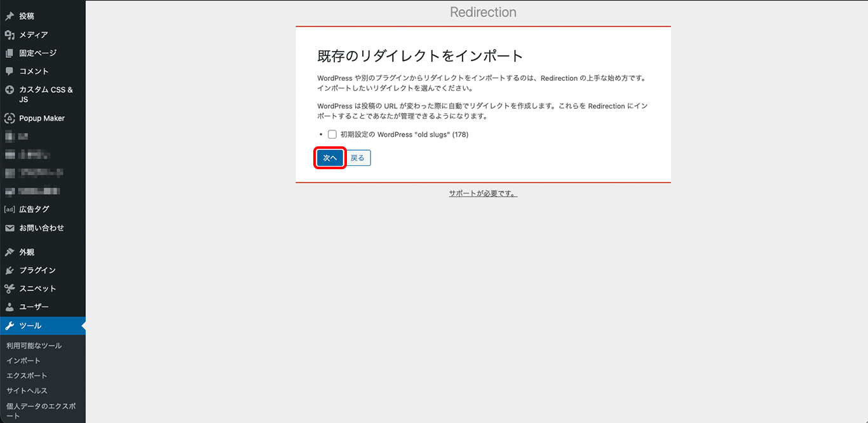Image resolution: width=868 pixels, height=423 pixels.
Task: Click the user icon beside ユーザー
Action: tap(10, 307)
